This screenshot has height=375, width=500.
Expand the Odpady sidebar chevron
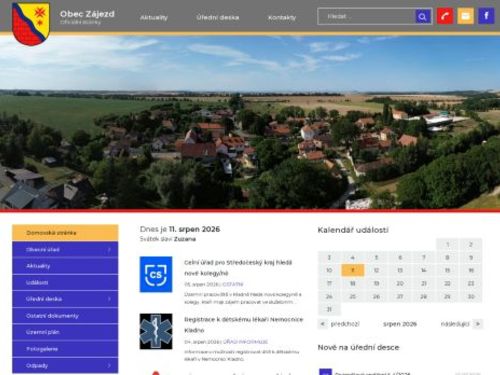point(109,365)
